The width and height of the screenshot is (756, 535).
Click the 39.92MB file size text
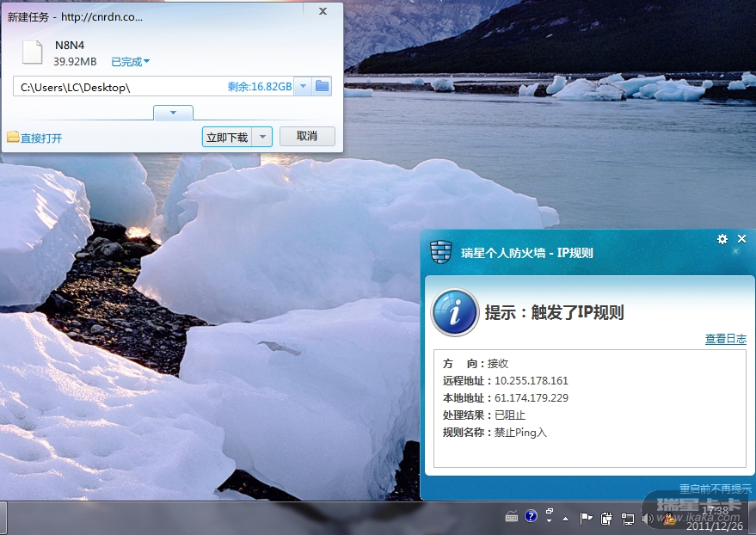(x=75, y=62)
